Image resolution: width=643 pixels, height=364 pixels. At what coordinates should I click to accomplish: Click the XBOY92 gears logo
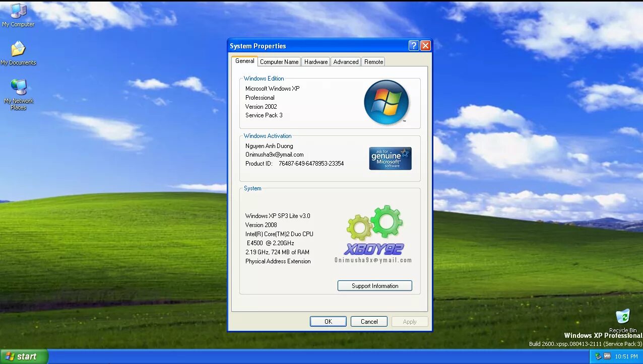pos(374,230)
